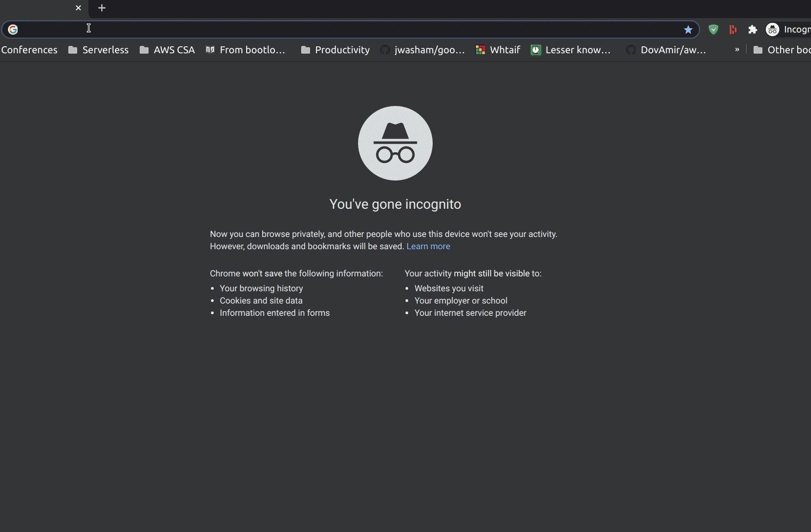
Task: Click 'Your employer or school' text
Action: [x=461, y=301]
